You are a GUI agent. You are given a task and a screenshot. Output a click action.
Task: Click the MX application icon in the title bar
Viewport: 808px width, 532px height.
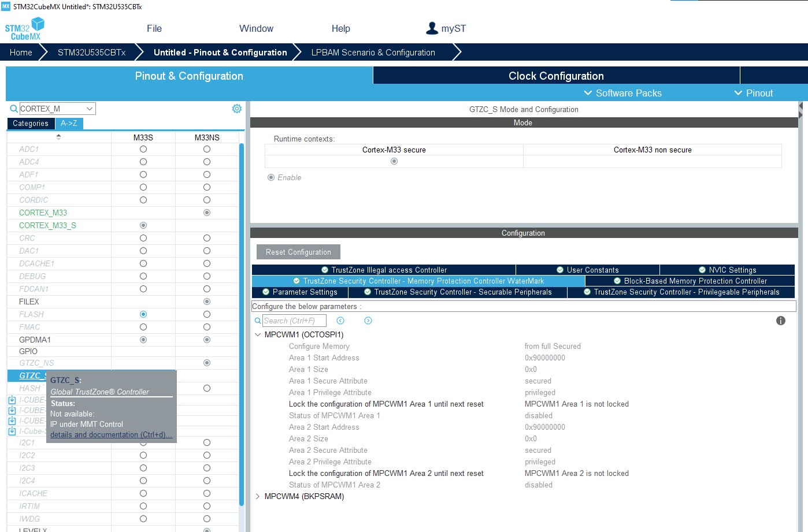pos(6,6)
